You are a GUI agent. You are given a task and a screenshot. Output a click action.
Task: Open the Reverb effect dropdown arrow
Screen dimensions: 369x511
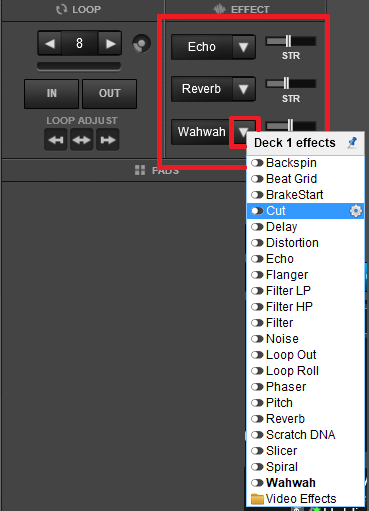244,89
